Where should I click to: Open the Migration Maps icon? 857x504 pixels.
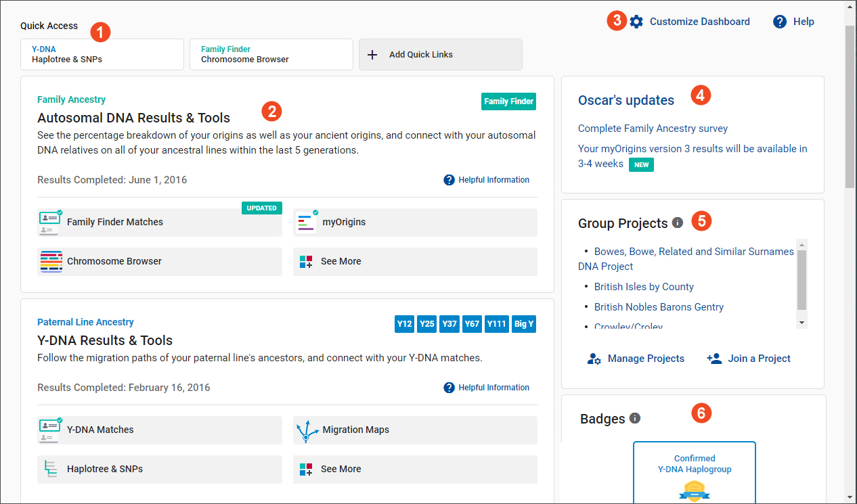pos(307,430)
